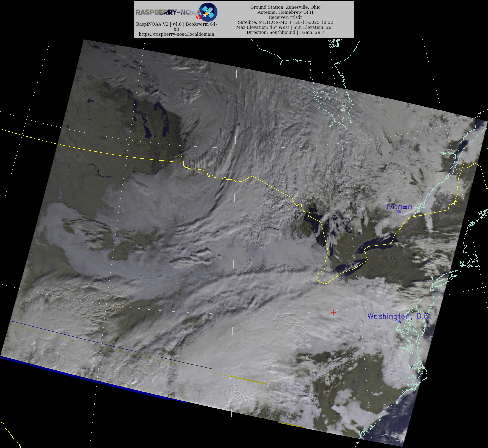Click the red cross ground station marker
Image resolution: width=488 pixels, height=448 pixels.
pyautogui.click(x=334, y=313)
